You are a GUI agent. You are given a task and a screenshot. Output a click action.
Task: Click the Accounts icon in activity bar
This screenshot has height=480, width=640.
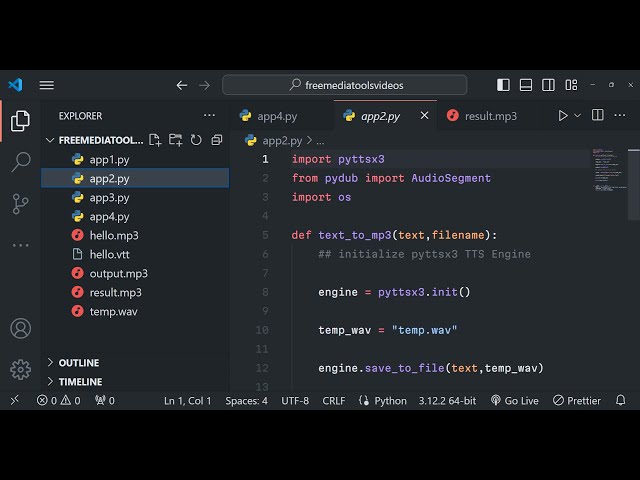(20, 328)
